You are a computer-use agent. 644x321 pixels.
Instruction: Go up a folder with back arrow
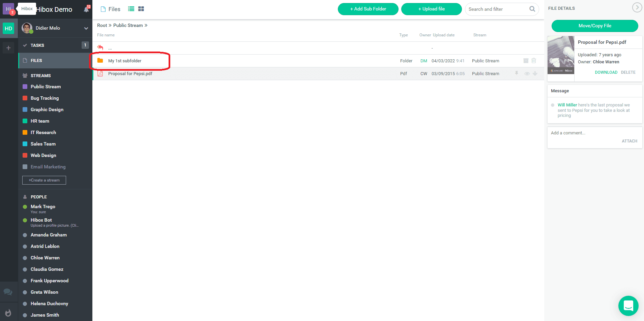tap(100, 47)
